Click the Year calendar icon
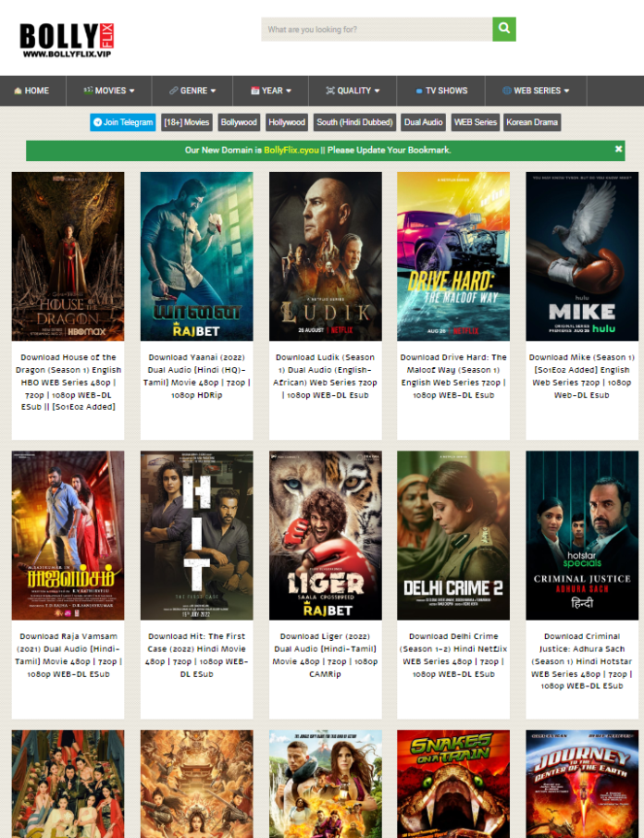The image size is (644, 838). pos(255,91)
